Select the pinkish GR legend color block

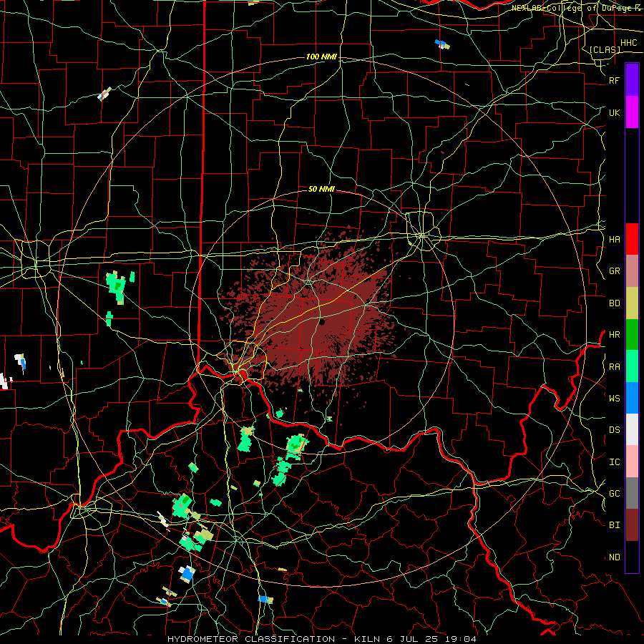[632, 271]
